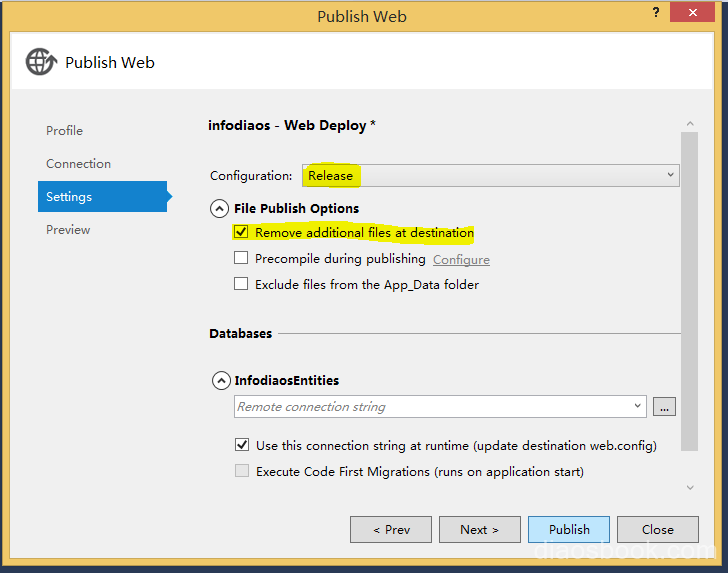
Task: Enable Precompile during publishing
Action: pos(241,258)
